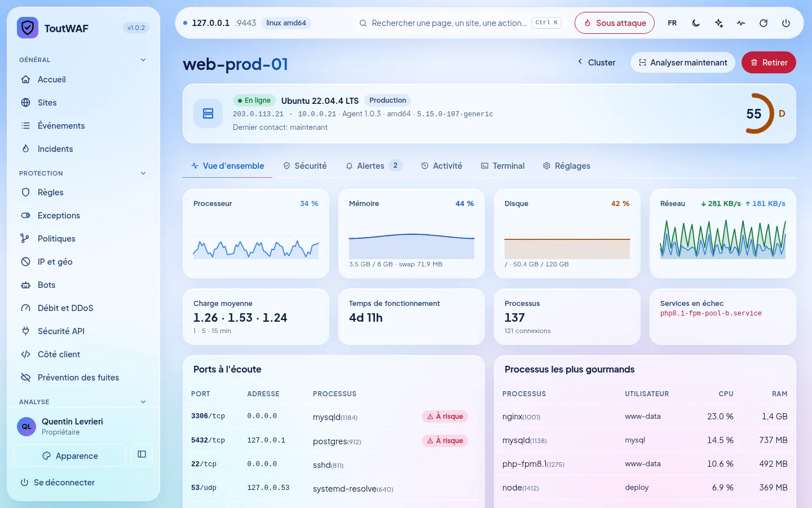The height and width of the screenshot is (508, 812).
Task: Switch to the Sécurité tab
Action: click(x=305, y=166)
